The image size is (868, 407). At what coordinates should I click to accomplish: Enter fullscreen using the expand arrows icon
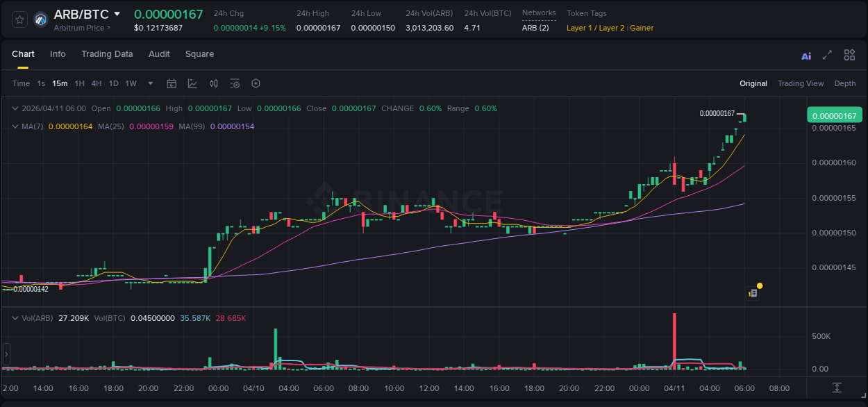(x=826, y=55)
